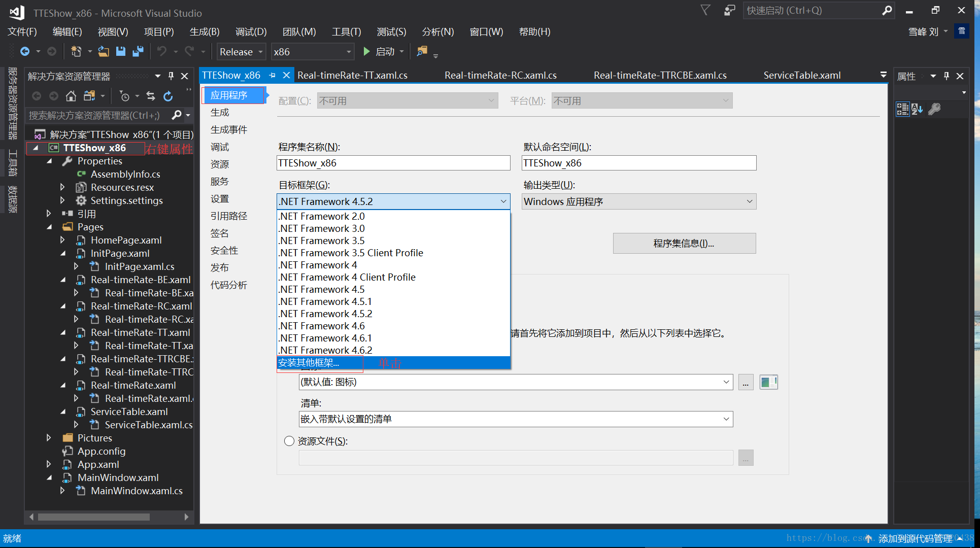
Task: Select HomePage.xaml in Solution Explorer
Action: [x=126, y=240]
